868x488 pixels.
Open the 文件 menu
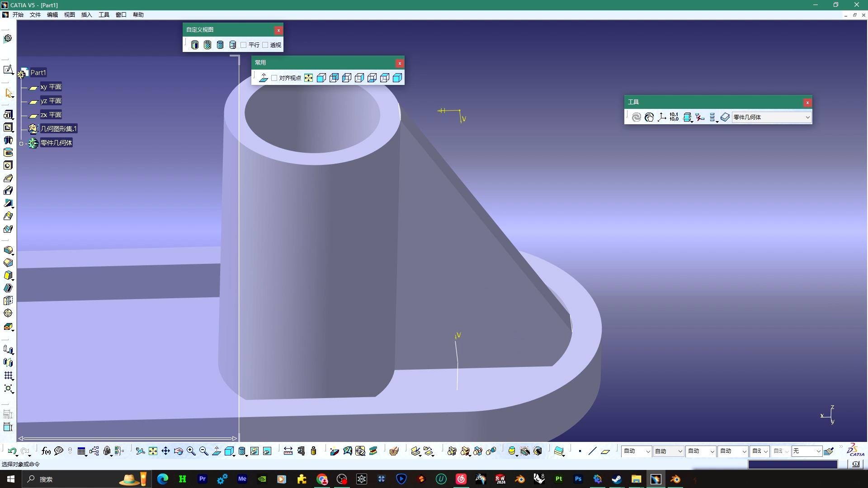[x=35, y=14]
